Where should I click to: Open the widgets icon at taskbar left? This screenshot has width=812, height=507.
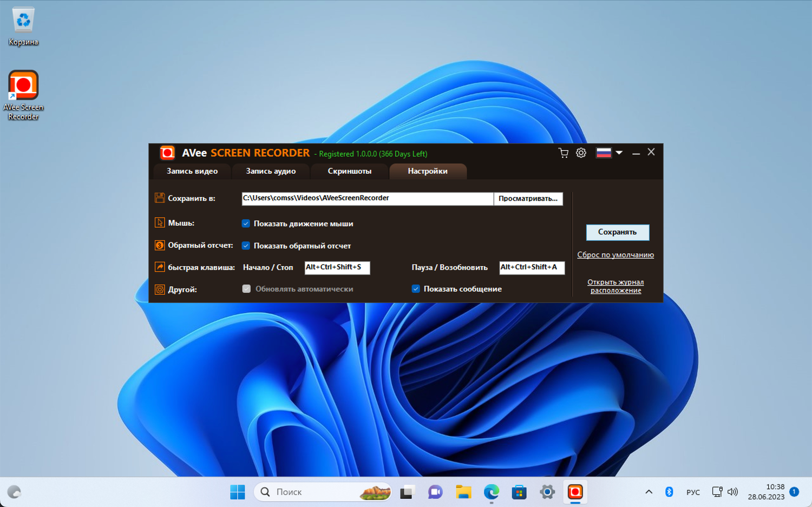point(14,492)
